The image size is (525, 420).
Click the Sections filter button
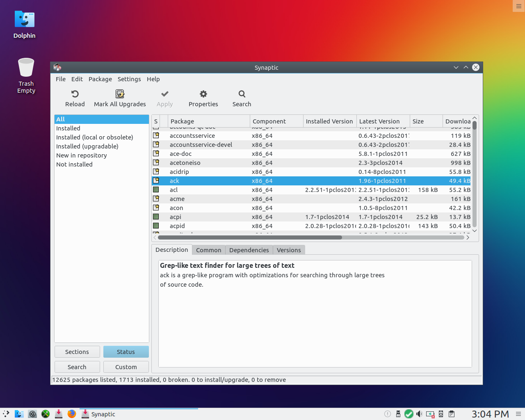point(77,352)
